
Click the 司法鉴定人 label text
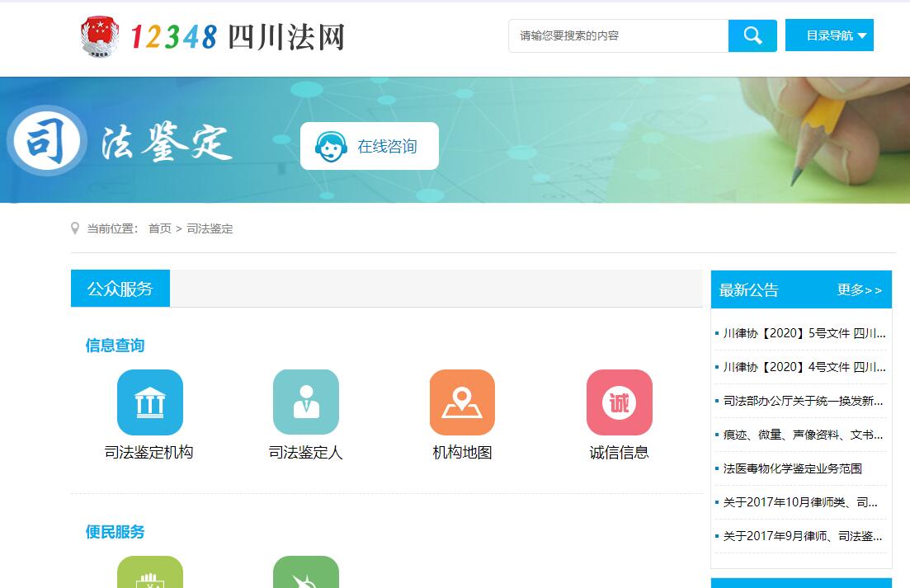point(306,452)
